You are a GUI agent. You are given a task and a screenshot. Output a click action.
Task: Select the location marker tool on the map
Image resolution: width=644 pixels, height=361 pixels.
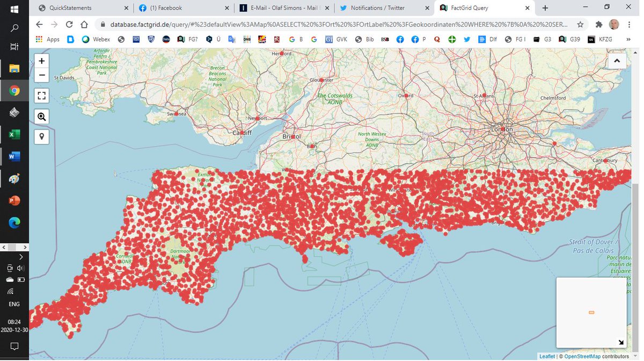click(41, 136)
